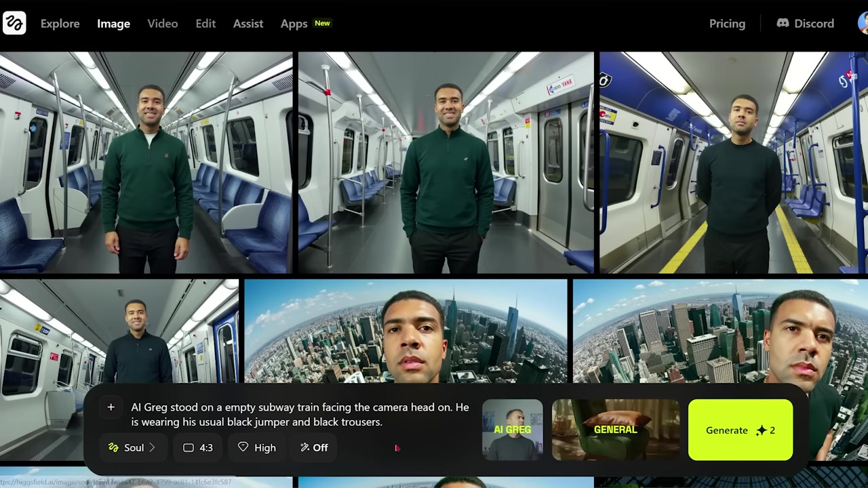The width and height of the screenshot is (868, 488).
Task: Open the Pricing link
Action: pyautogui.click(x=727, y=23)
